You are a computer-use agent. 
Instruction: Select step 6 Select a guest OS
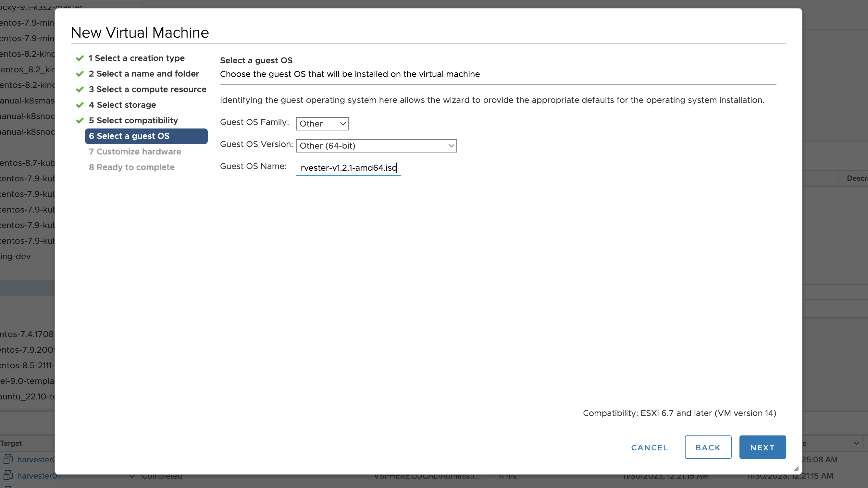146,136
